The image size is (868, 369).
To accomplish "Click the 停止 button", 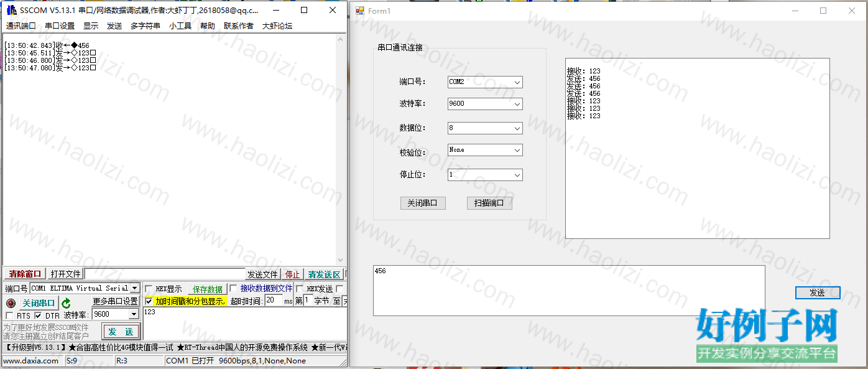I will [x=292, y=274].
